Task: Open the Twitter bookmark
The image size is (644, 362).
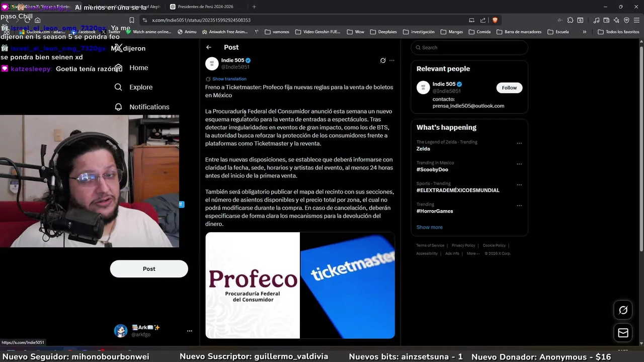Action: [x=111, y=32]
